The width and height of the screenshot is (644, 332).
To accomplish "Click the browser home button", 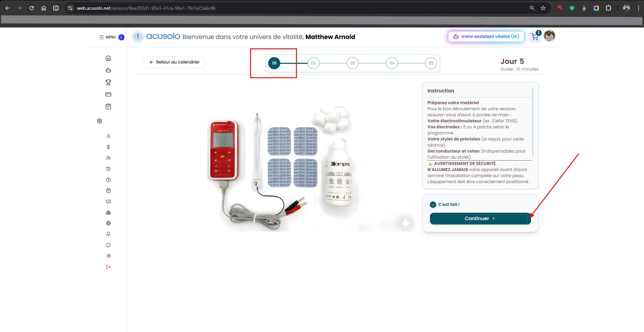I will click(44, 8).
